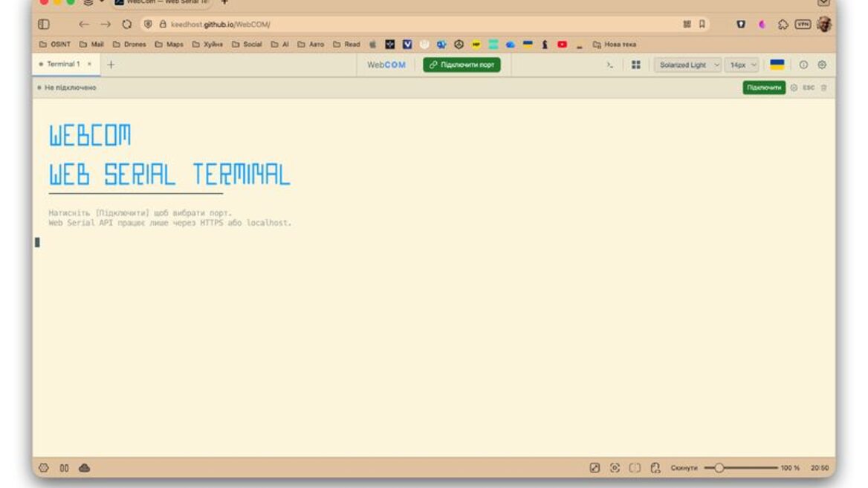868x488 pixels.
Task: Open WebCOM settings gear in top toolbar
Action: (822, 65)
